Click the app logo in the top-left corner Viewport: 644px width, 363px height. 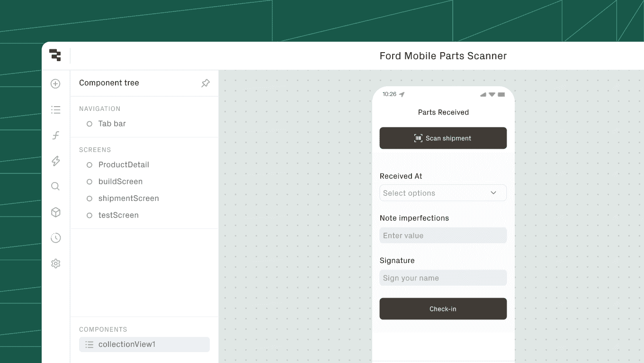coord(55,55)
